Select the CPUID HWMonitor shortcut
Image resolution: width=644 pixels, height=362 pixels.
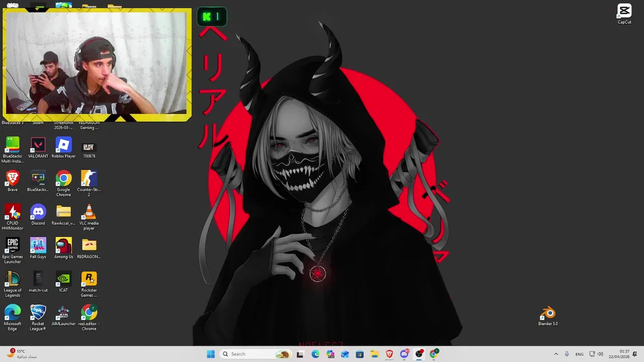13,217
